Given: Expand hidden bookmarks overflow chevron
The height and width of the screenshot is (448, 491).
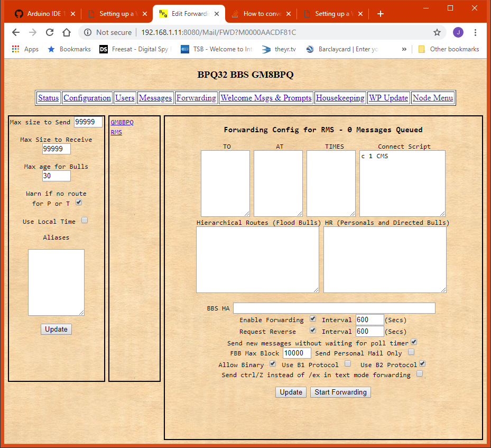Looking at the screenshot, I should tap(404, 49).
